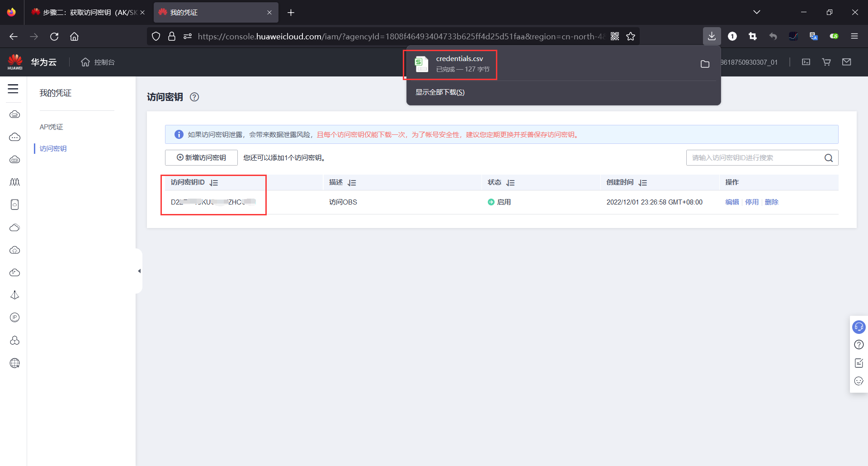Open the globe icon in left sidebar
The width and height of the screenshot is (868, 466).
15,363
